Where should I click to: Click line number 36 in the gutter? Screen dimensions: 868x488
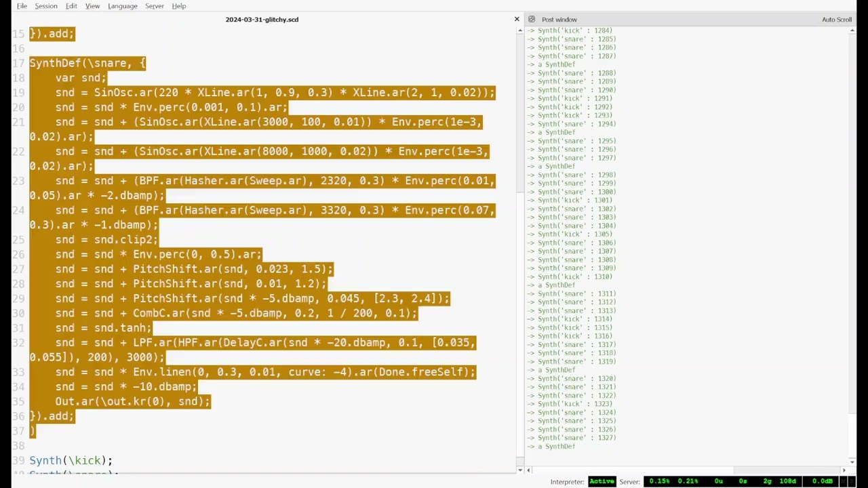click(x=18, y=417)
